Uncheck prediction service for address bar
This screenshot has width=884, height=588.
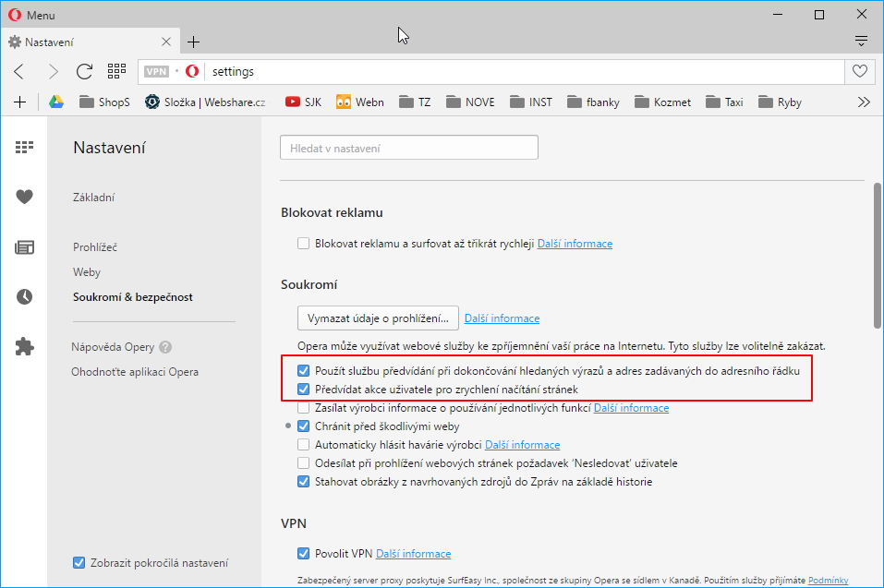click(303, 370)
